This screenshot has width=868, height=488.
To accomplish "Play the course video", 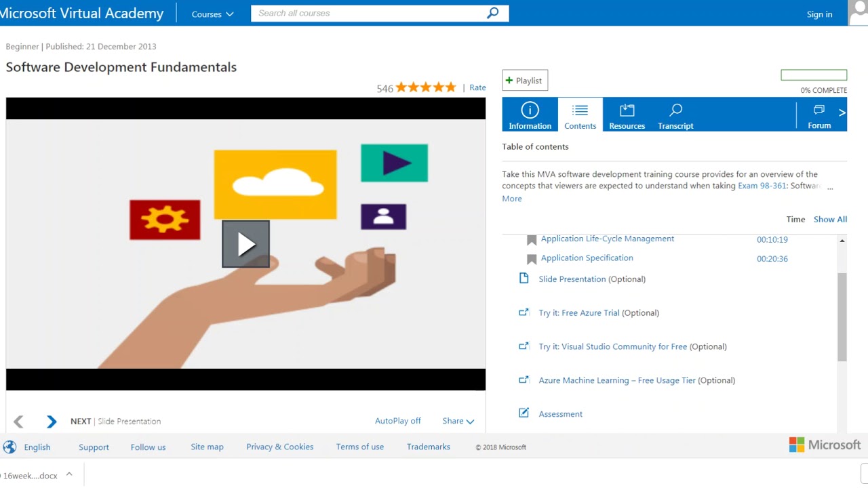I will coord(245,244).
